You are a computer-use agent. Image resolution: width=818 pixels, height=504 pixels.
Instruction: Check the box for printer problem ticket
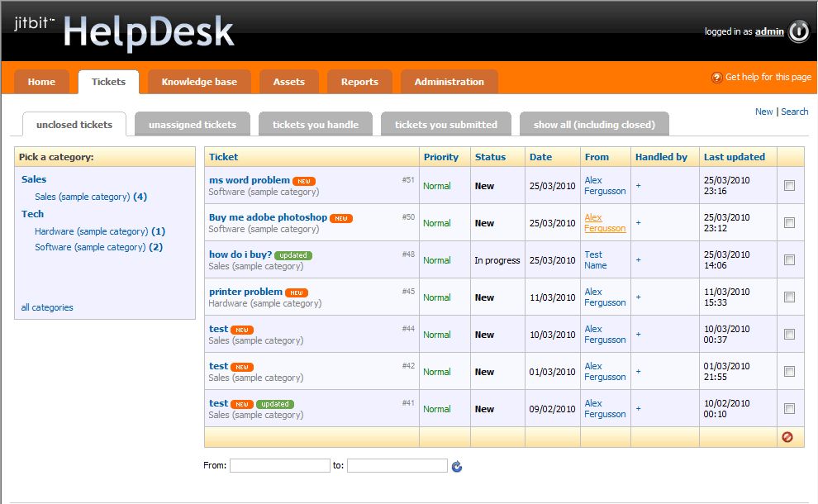click(789, 297)
